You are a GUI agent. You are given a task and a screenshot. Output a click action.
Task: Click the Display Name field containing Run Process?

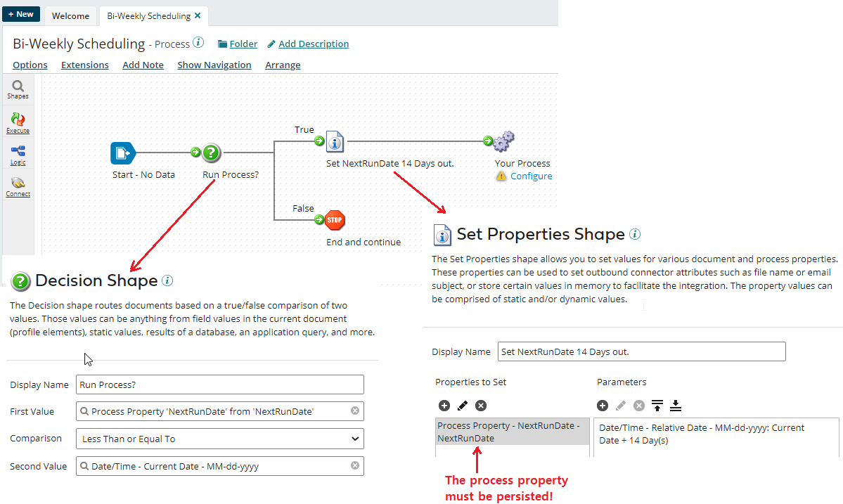click(219, 385)
